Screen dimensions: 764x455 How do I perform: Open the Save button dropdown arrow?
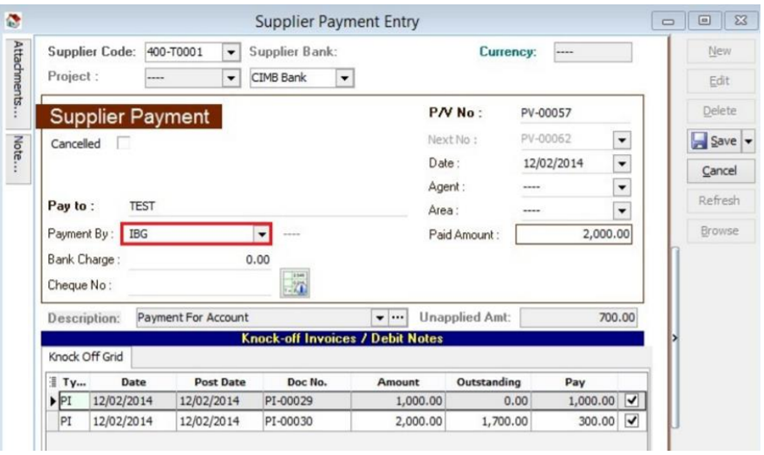tap(749, 141)
